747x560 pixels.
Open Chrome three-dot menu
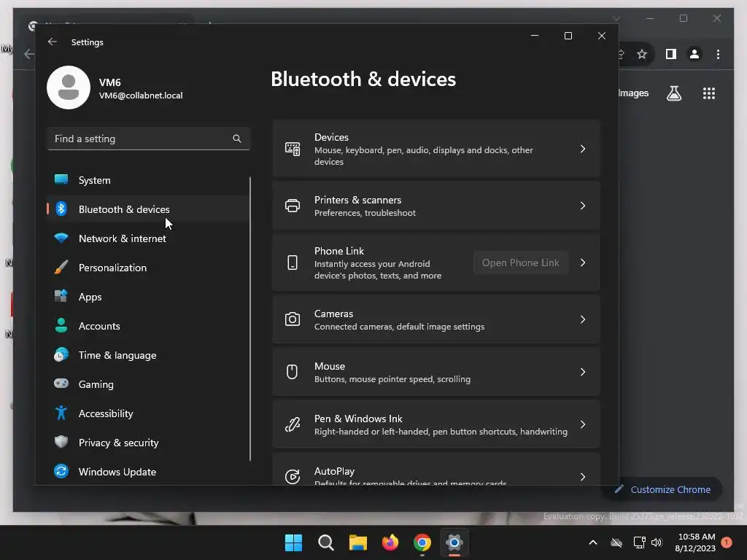(x=718, y=54)
